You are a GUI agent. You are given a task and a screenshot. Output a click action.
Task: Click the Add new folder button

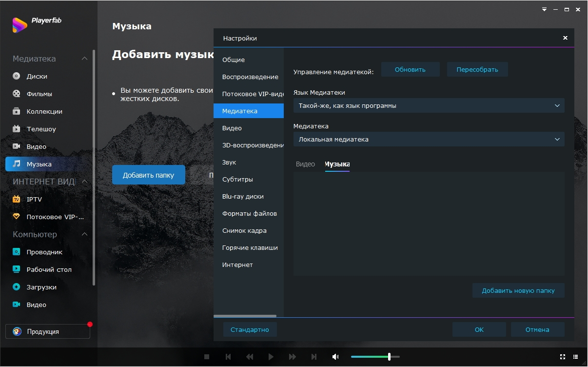[518, 290]
